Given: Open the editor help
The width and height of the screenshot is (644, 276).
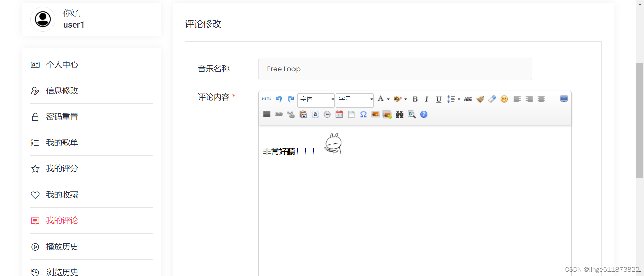Looking at the screenshot, I should (x=424, y=114).
